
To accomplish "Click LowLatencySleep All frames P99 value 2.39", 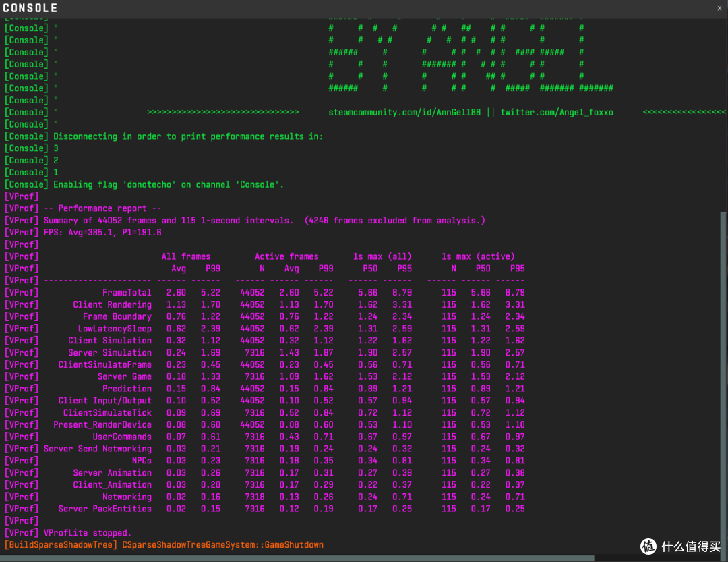I will tap(210, 329).
